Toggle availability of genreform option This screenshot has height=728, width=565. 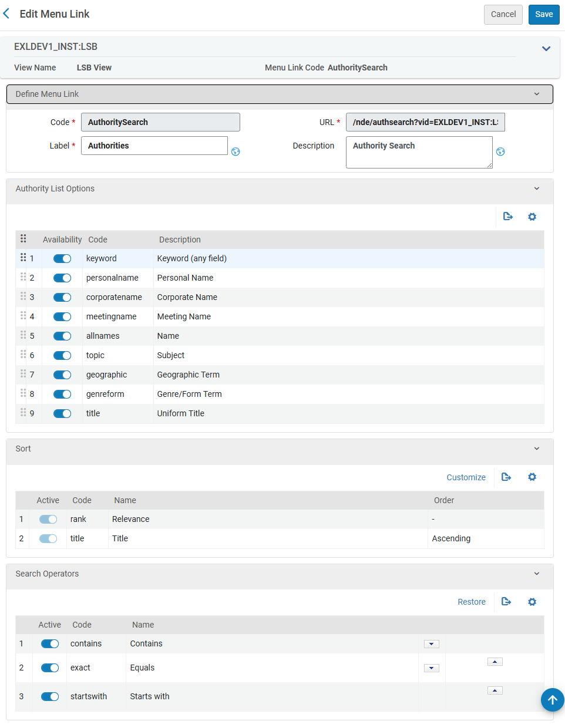click(x=62, y=394)
